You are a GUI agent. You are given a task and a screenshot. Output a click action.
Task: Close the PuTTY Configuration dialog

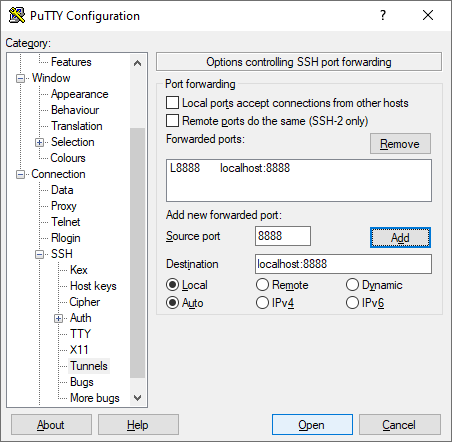[428, 15]
